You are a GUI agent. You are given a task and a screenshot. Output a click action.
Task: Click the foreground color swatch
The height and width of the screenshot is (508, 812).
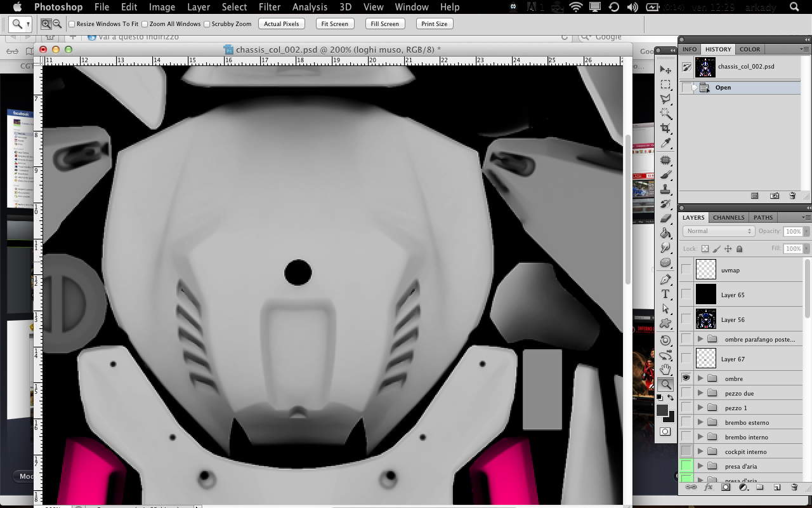662,410
